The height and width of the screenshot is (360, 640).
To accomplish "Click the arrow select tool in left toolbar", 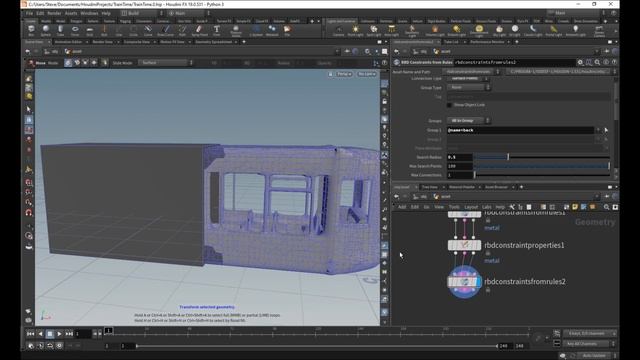I will (x=29, y=109).
